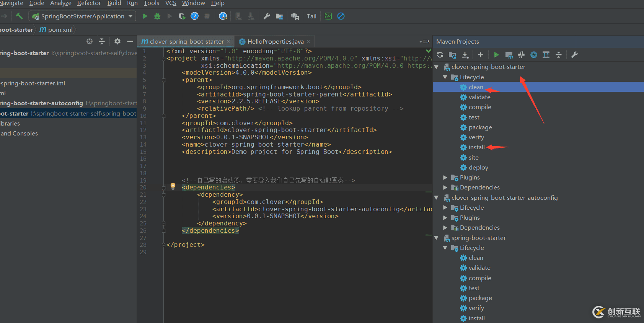
Task: Open Maven settings with the wrench icon
Action: pos(574,55)
